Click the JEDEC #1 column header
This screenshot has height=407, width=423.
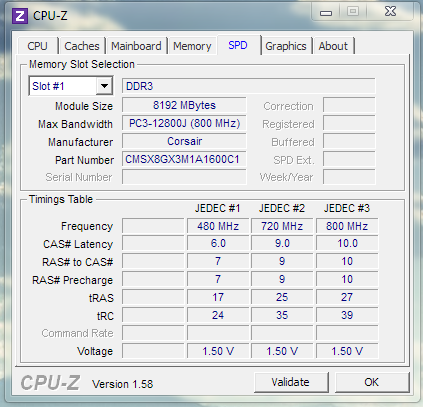(x=218, y=208)
